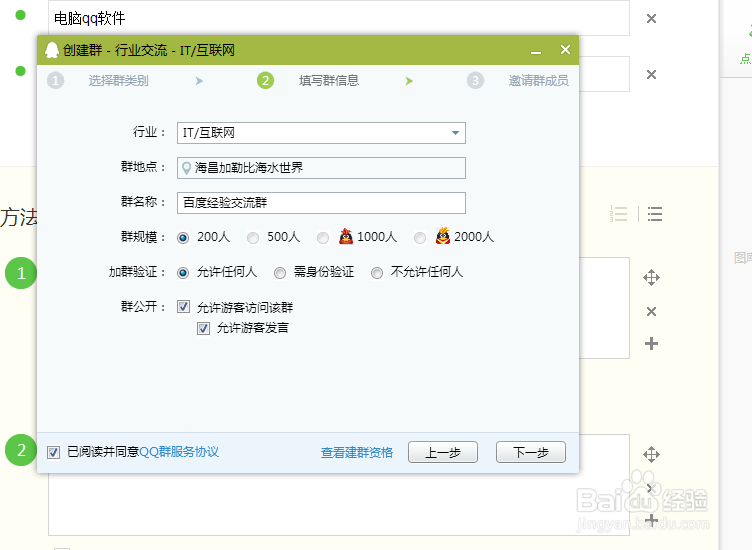Go to step 邀请群成员
Viewport: 752px width, 550px height.
click(539, 81)
